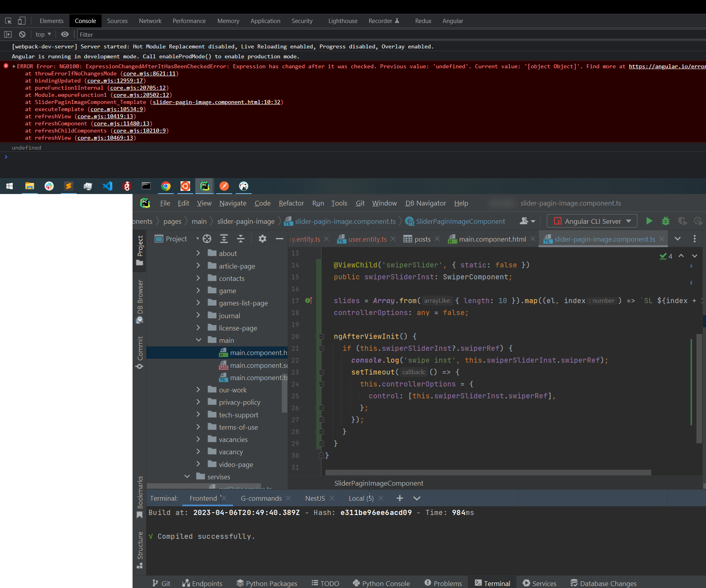Click the inspect element picker icon in DevTools
Image resolution: width=706 pixels, height=588 pixels.
pos(8,21)
